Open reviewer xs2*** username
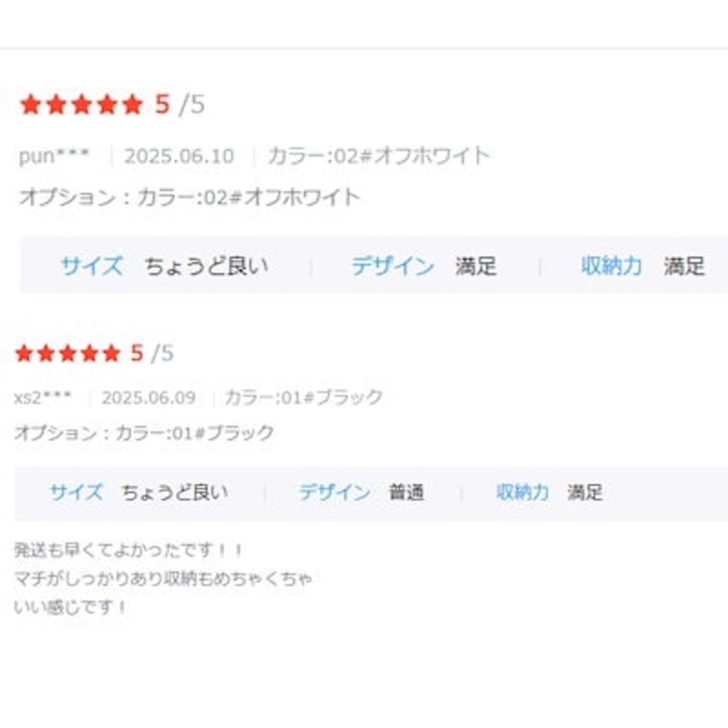Viewport: 728px width, 728px height. point(43,398)
